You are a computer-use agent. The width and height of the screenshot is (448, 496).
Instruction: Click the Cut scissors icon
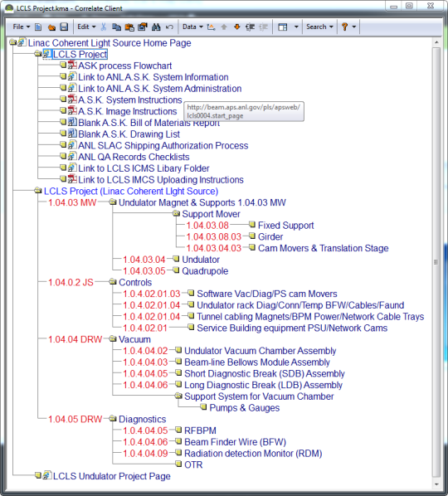tap(104, 27)
